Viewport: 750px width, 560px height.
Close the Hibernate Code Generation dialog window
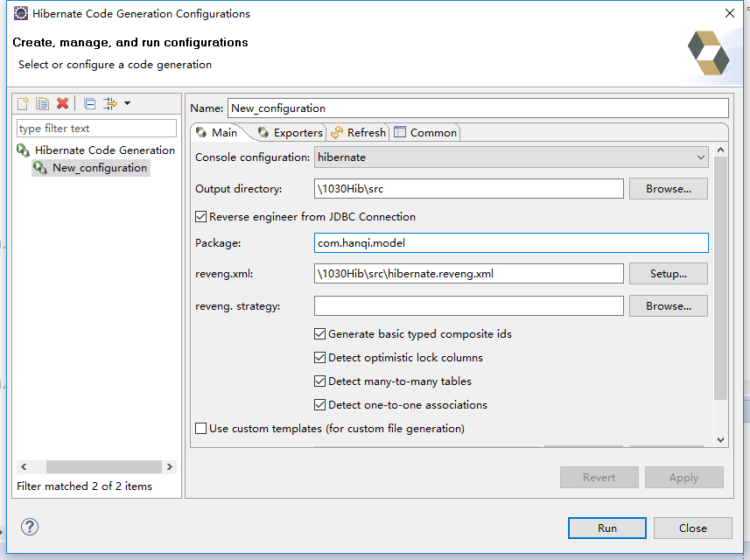click(729, 13)
